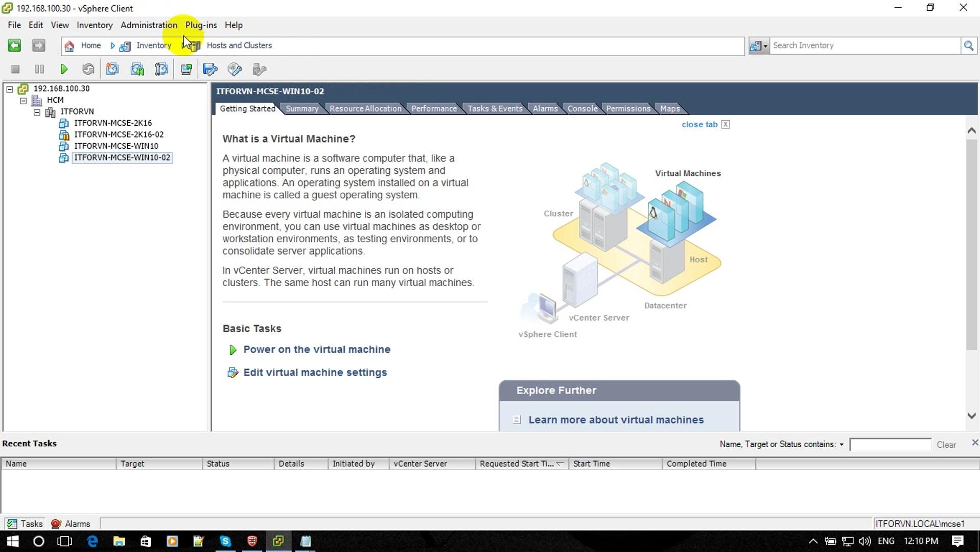Screen dimensions: 980x552
Task: Open the Permissions tab
Action: click(x=628, y=108)
